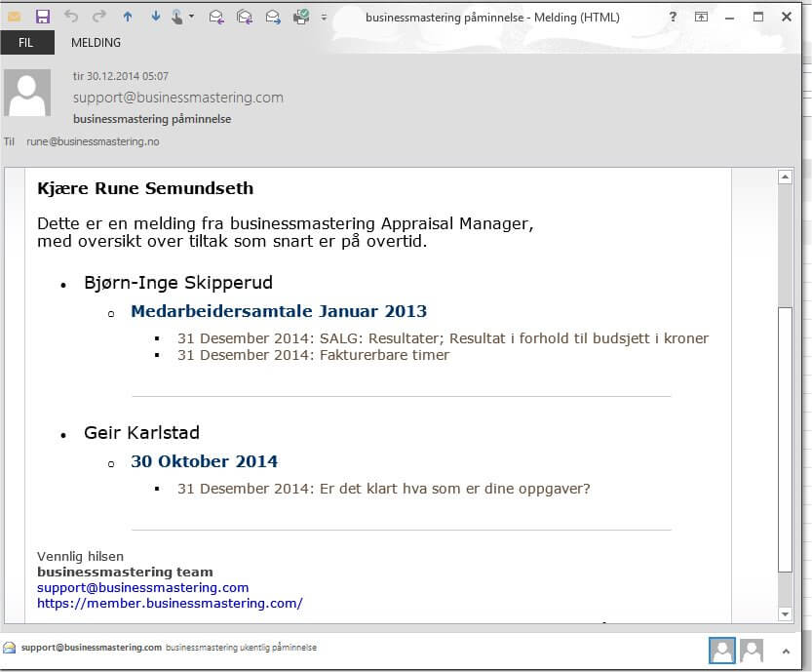Click the quick print icon with green check

tap(301, 18)
